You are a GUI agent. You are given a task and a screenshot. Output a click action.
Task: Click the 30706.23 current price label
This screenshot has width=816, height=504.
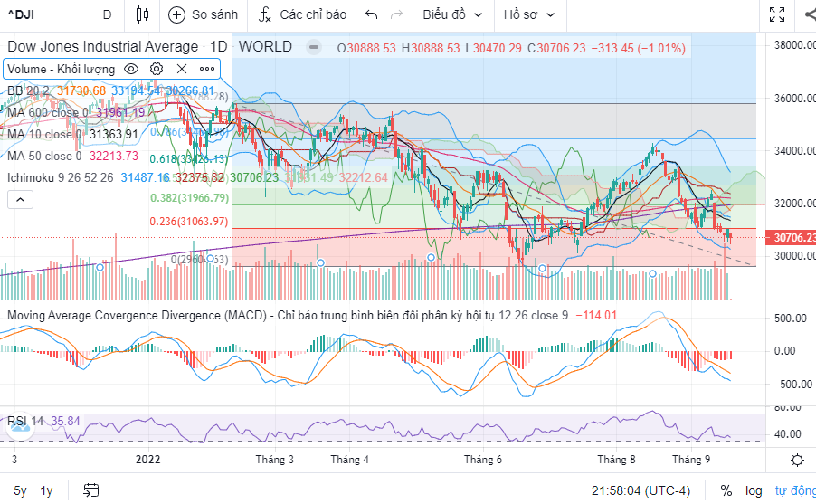click(791, 237)
